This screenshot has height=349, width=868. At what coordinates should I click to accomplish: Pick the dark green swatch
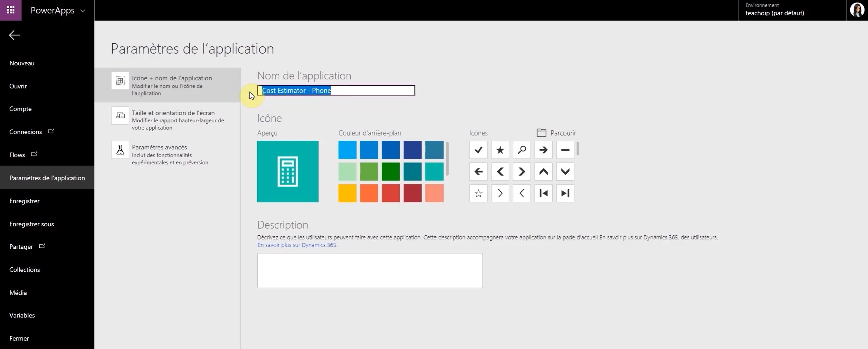391,171
